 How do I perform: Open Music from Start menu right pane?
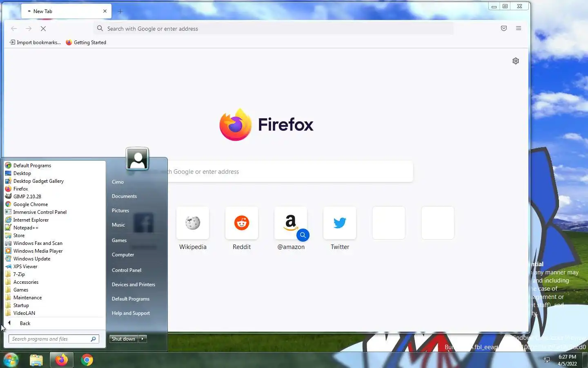(118, 225)
